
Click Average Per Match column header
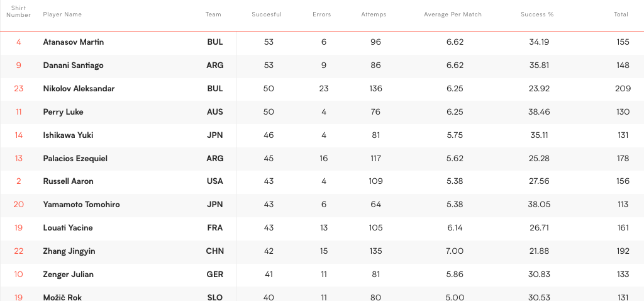click(x=453, y=14)
